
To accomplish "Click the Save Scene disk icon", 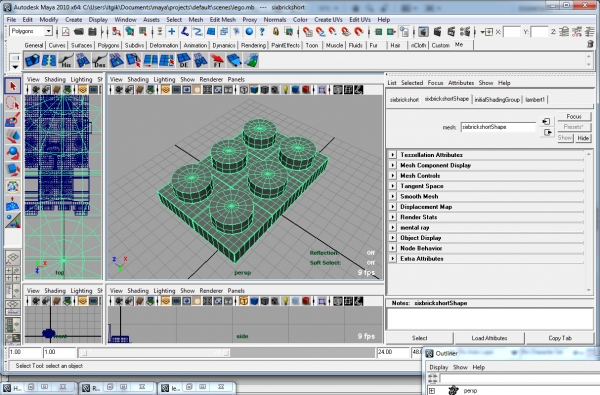I will (x=92, y=32).
